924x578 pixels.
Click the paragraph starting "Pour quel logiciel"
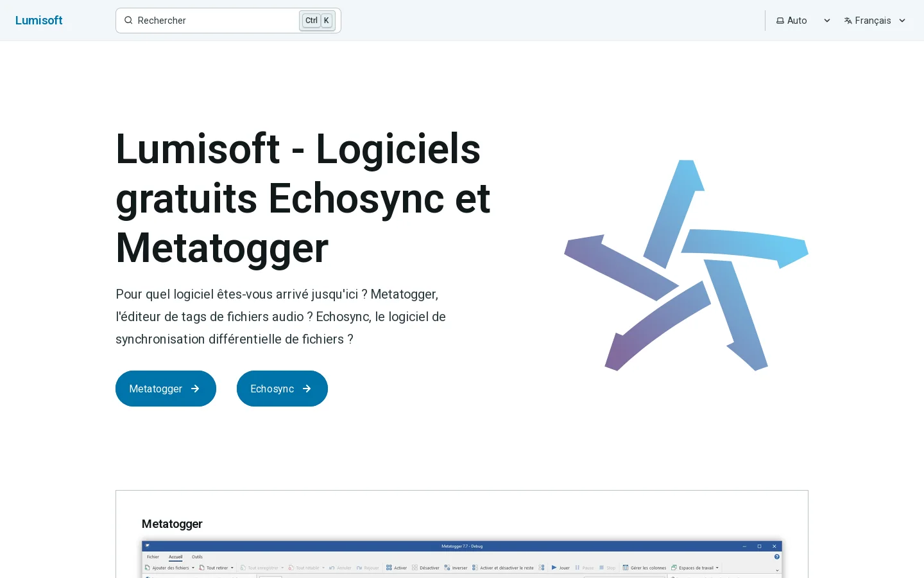pyautogui.click(x=281, y=317)
